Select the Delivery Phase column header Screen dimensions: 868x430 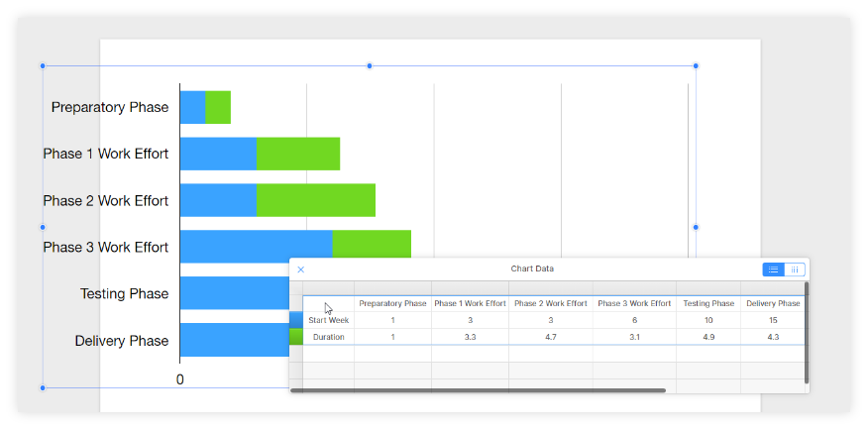773,303
